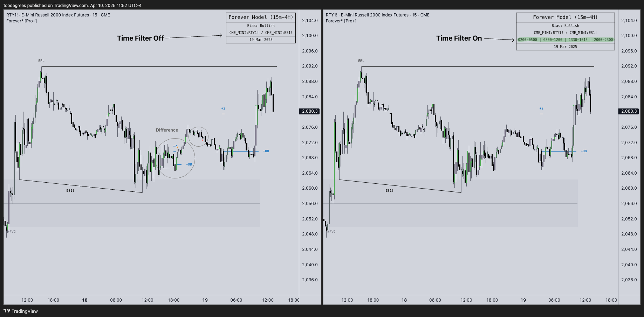Screen dimensions: 644x317
Task: Click date '18' on left chart time axis
Action: [85, 300]
